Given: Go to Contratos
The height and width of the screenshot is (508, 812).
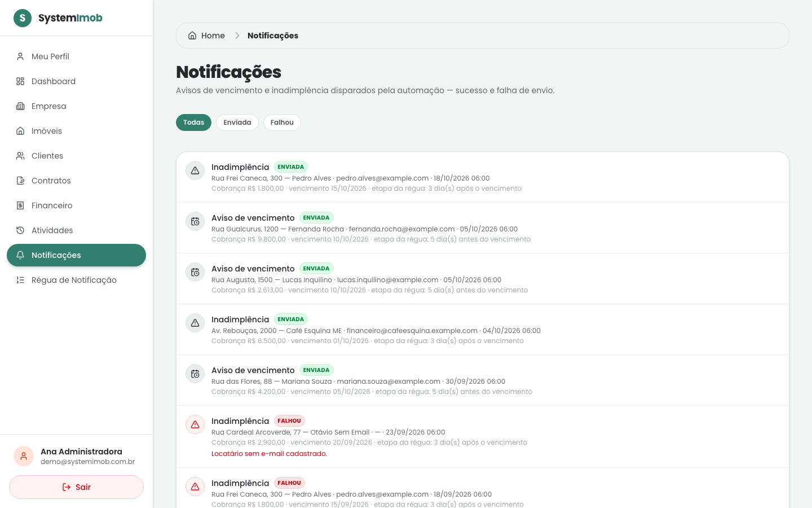Looking at the screenshot, I should [x=76, y=181].
